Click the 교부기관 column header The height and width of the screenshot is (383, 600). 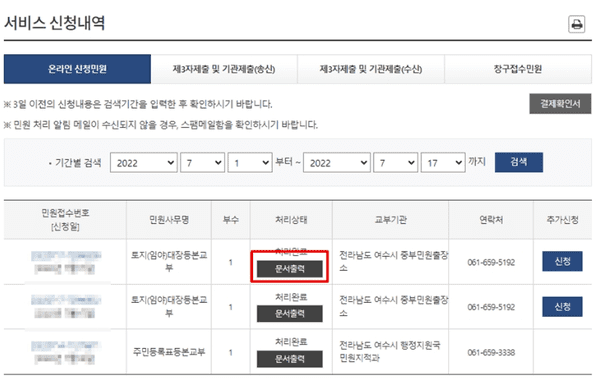point(390,220)
